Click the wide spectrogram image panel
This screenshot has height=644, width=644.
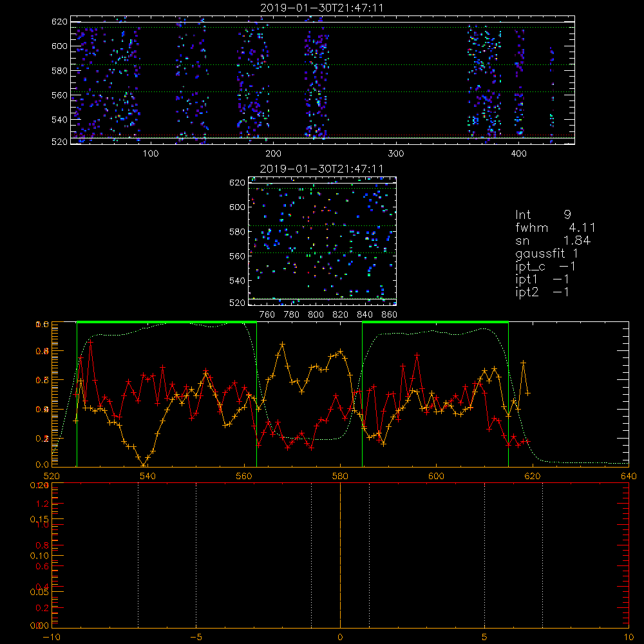[x=323, y=80]
